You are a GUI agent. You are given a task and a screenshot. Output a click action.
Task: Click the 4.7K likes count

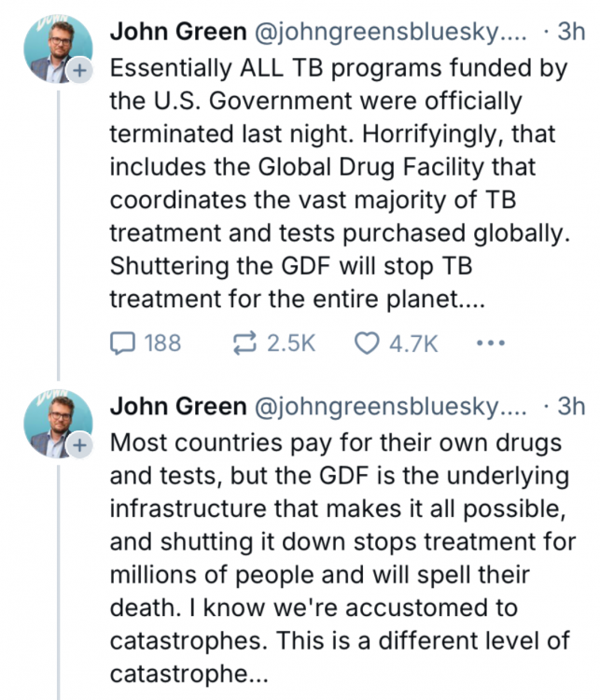point(413,343)
